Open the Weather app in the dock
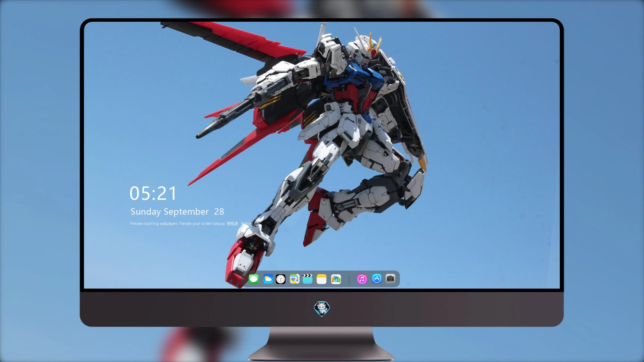 pyautogui.click(x=268, y=279)
